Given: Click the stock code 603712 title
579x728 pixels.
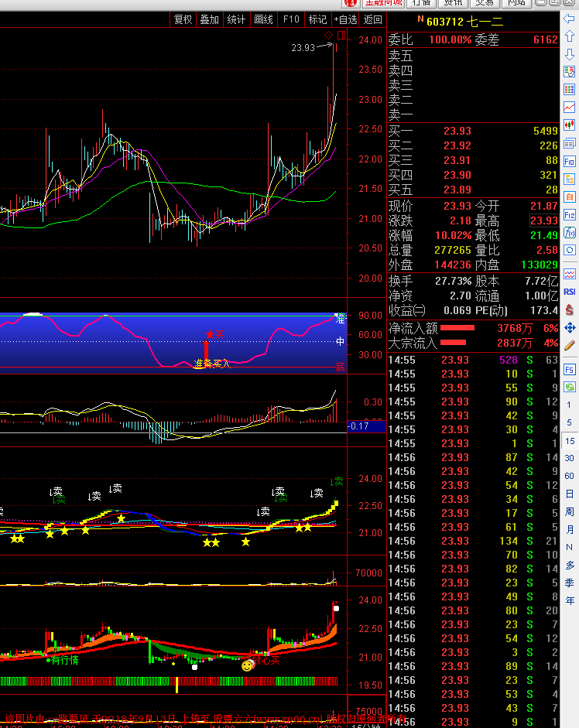Looking at the screenshot, I should coord(446,20).
